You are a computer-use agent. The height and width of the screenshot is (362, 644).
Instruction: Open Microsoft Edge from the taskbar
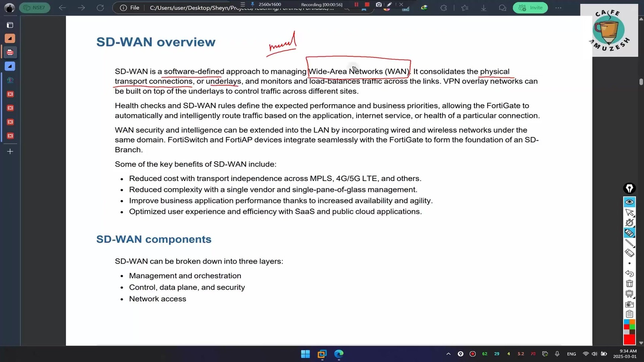339,354
